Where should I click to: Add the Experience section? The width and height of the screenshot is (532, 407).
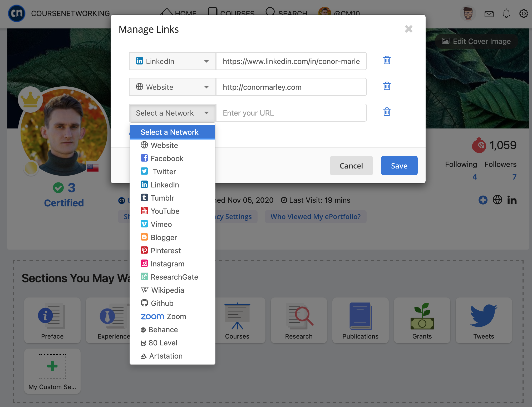pos(108,320)
